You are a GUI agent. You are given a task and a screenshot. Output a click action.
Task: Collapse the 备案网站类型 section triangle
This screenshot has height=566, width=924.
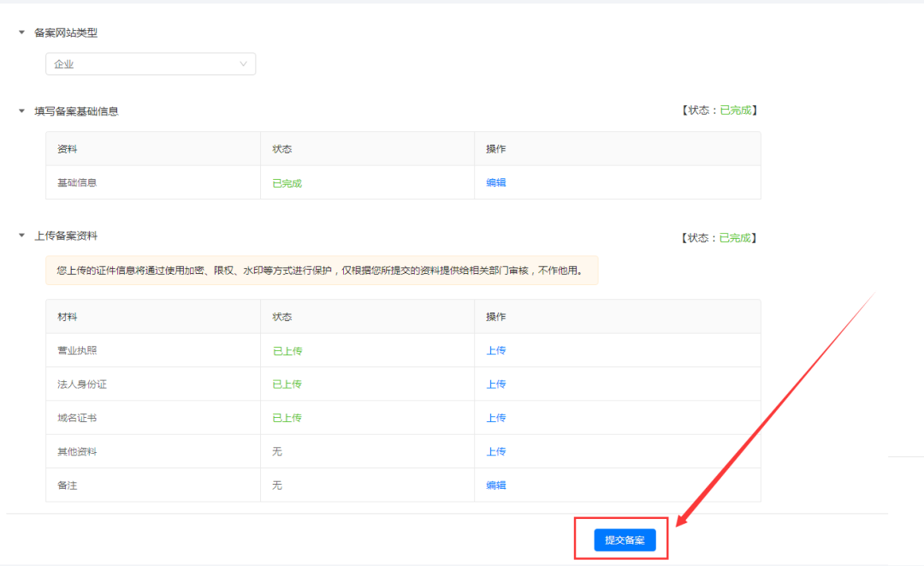[x=21, y=33]
